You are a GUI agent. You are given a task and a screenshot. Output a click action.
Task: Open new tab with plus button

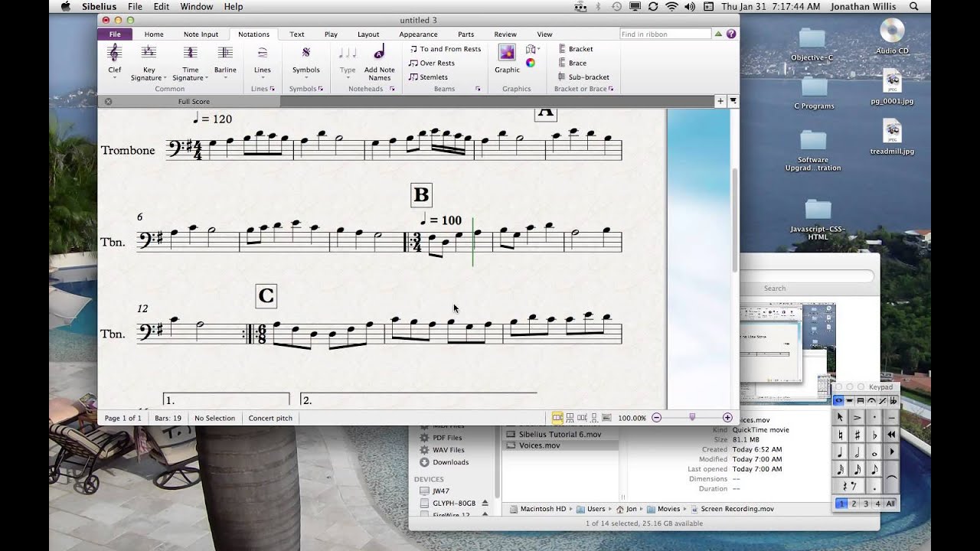(720, 101)
